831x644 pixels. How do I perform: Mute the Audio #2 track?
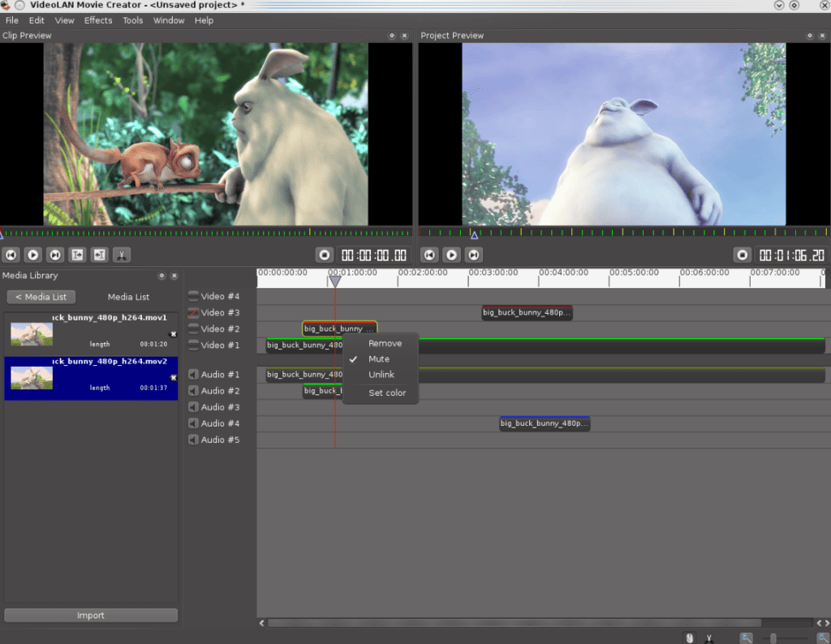[x=193, y=391]
